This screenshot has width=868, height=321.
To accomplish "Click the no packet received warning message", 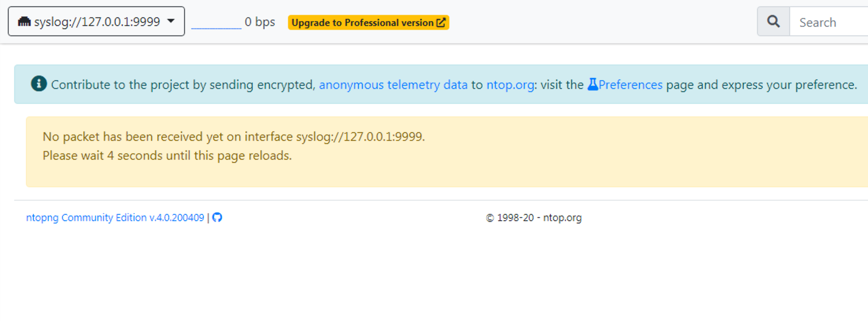I will (235, 137).
